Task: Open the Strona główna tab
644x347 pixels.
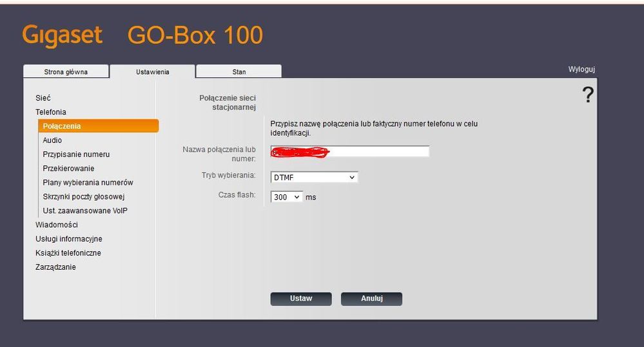Action: point(66,71)
